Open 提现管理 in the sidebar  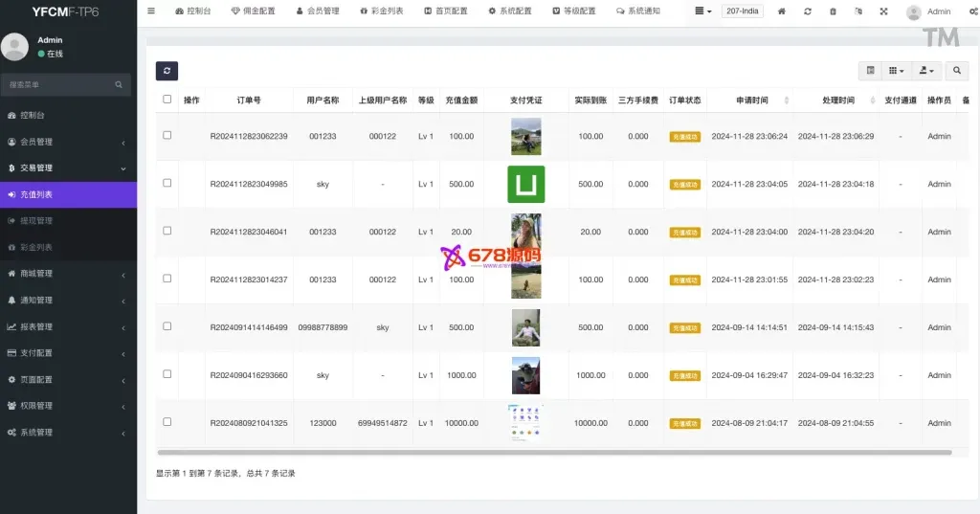click(x=36, y=221)
